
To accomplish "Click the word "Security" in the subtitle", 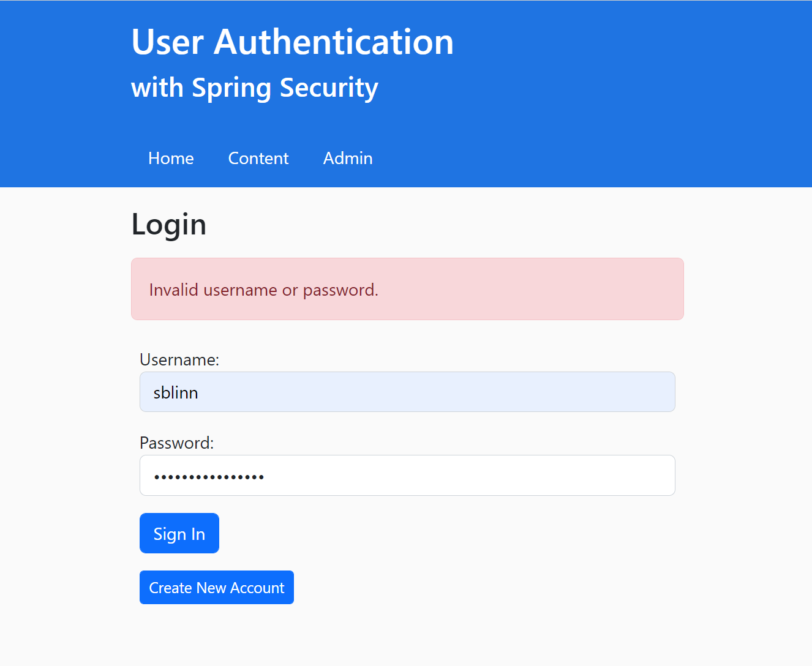I will (x=329, y=89).
